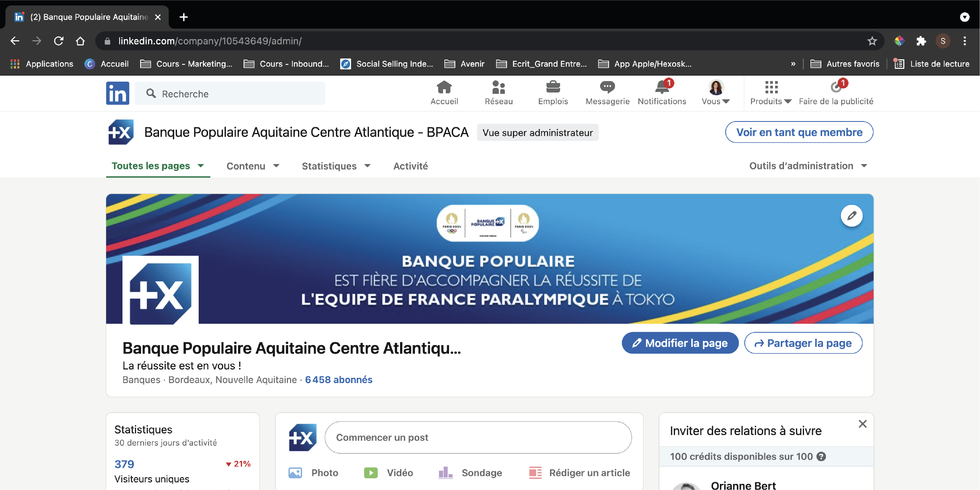Image resolution: width=980 pixels, height=490 pixels.
Task: Open the Produits apps menu
Action: tap(771, 93)
